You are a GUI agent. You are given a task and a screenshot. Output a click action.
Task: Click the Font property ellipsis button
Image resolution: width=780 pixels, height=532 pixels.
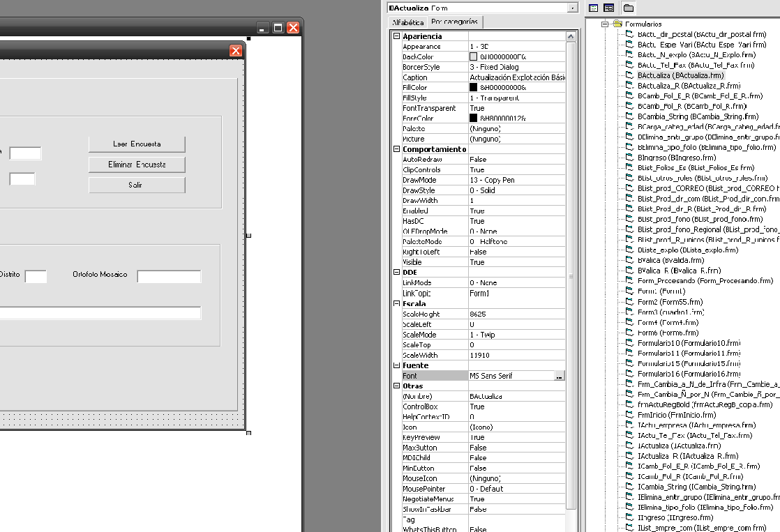point(560,376)
